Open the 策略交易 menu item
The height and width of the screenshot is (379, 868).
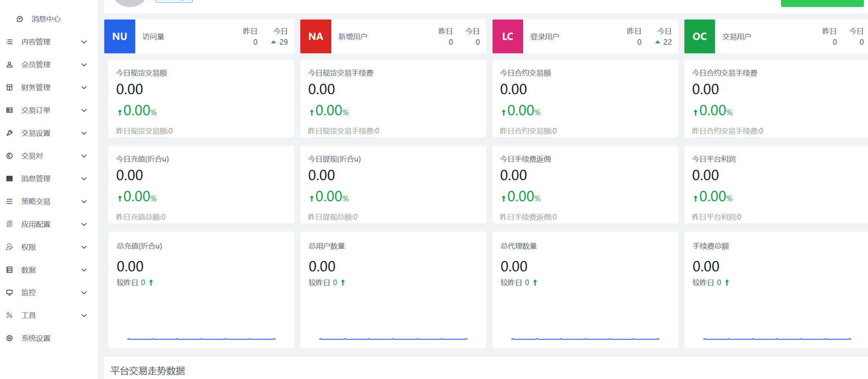36,201
